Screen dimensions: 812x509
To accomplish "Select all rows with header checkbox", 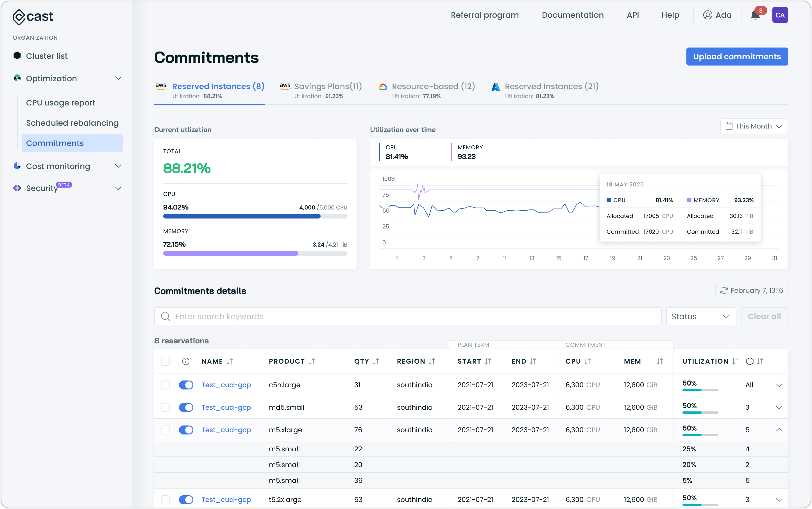I will (165, 361).
